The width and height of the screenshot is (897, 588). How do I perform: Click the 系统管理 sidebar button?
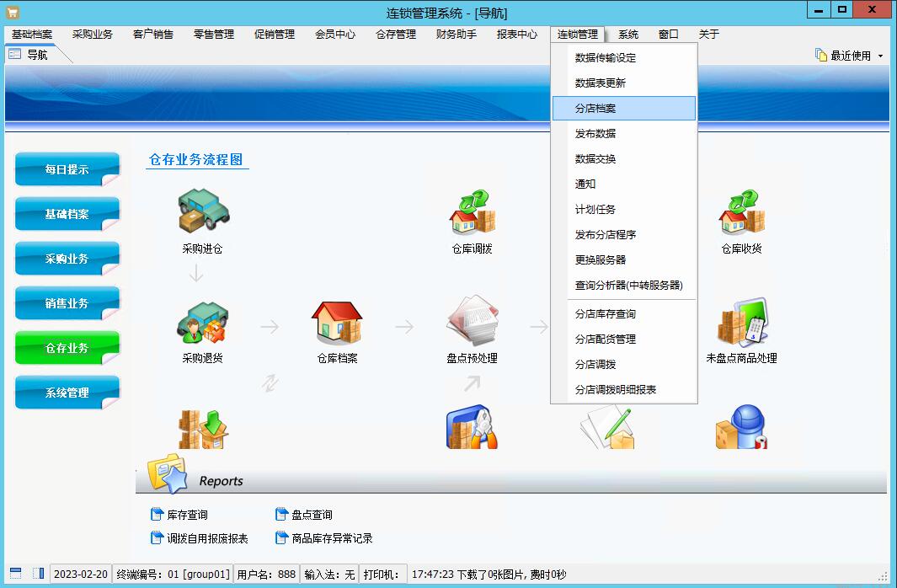pos(67,393)
